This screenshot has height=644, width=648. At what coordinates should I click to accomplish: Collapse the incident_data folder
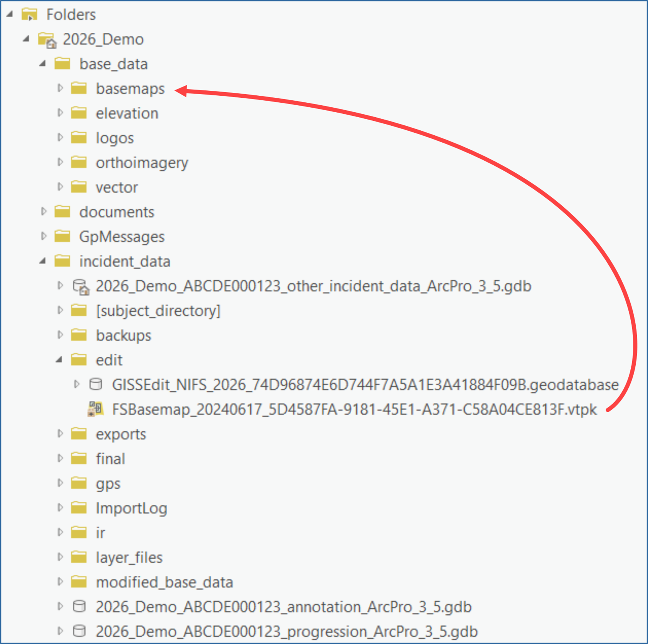tap(43, 261)
